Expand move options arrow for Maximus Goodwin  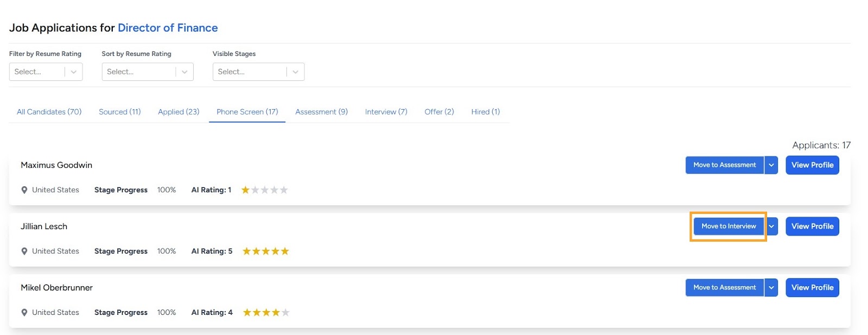point(771,165)
